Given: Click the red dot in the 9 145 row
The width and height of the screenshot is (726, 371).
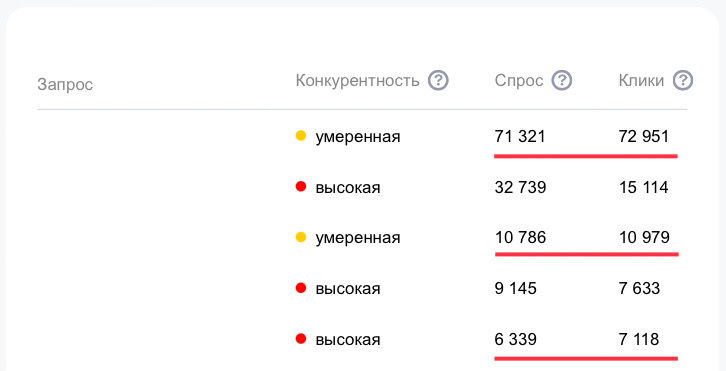Looking at the screenshot, I should point(301,288).
